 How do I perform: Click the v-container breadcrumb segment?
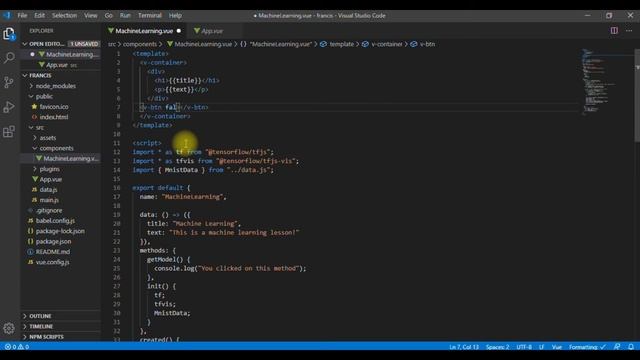(382, 44)
